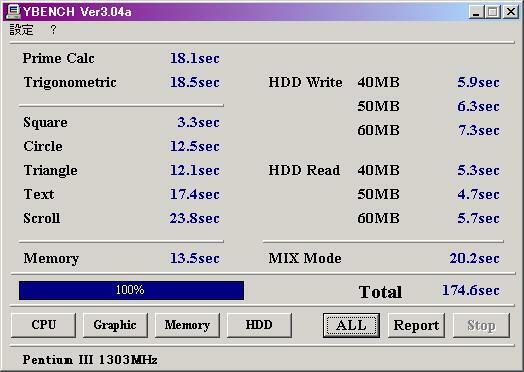Select the Total label
Viewport: 524px width, 372px height.
tap(380, 292)
